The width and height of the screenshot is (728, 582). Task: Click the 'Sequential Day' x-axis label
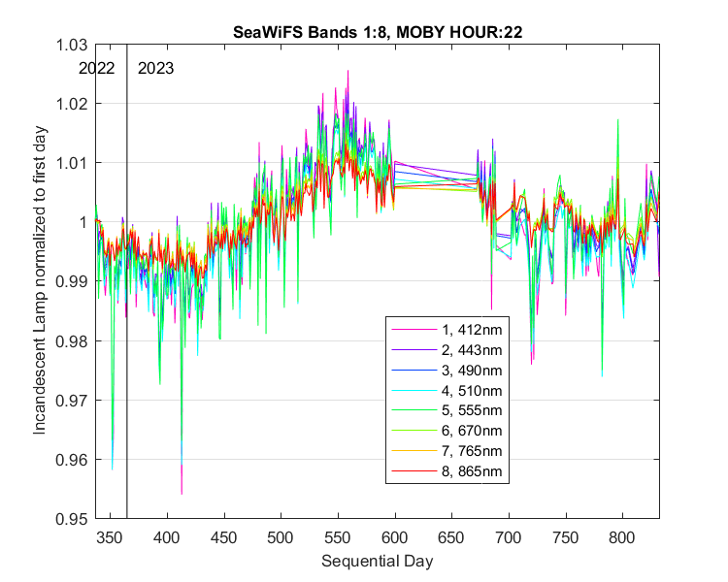tap(377, 561)
